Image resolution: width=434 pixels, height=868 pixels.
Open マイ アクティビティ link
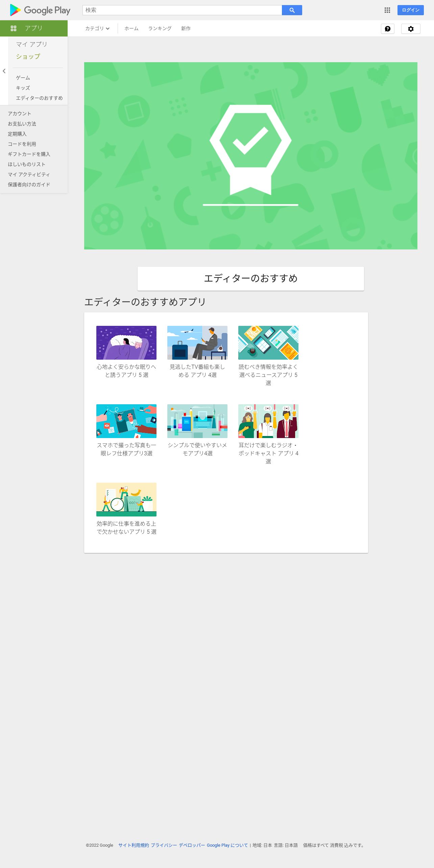pos(29,174)
